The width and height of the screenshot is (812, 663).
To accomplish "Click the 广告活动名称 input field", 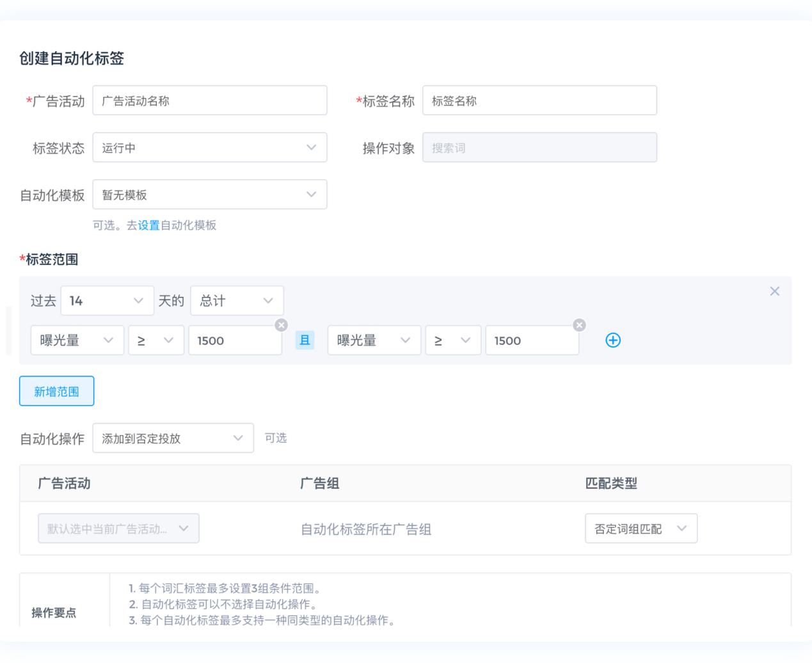I will tap(209, 101).
